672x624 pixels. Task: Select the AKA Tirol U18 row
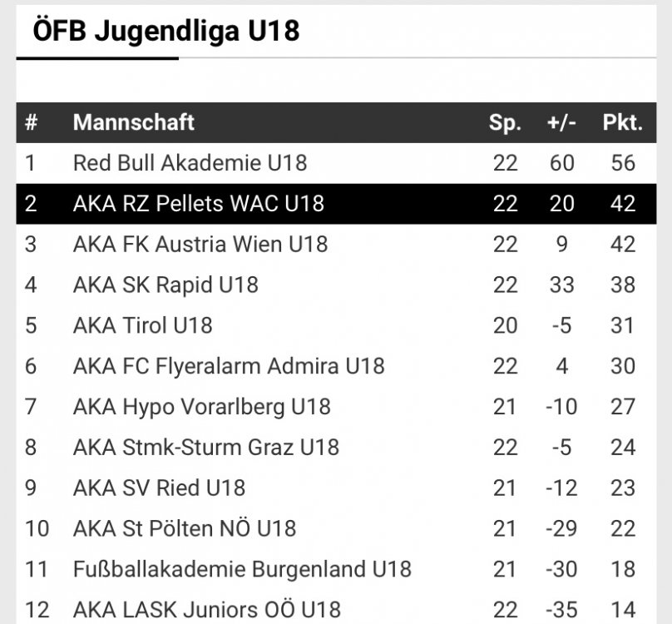(x=336, y=325)
